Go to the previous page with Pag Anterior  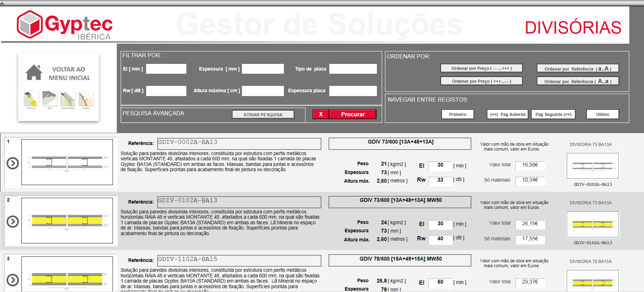click(x=508, y=114)
